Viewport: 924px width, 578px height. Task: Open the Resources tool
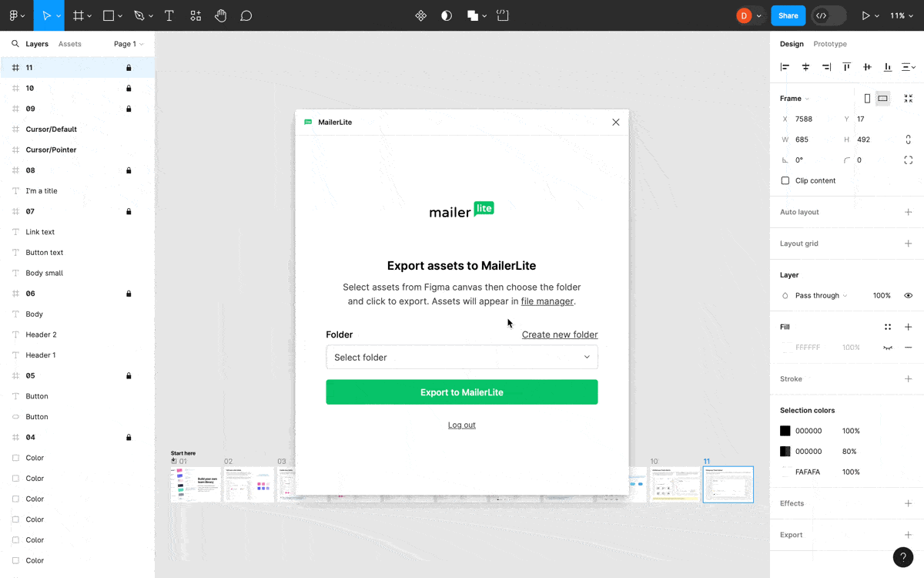pyautogui.click(x=196, y=15)
